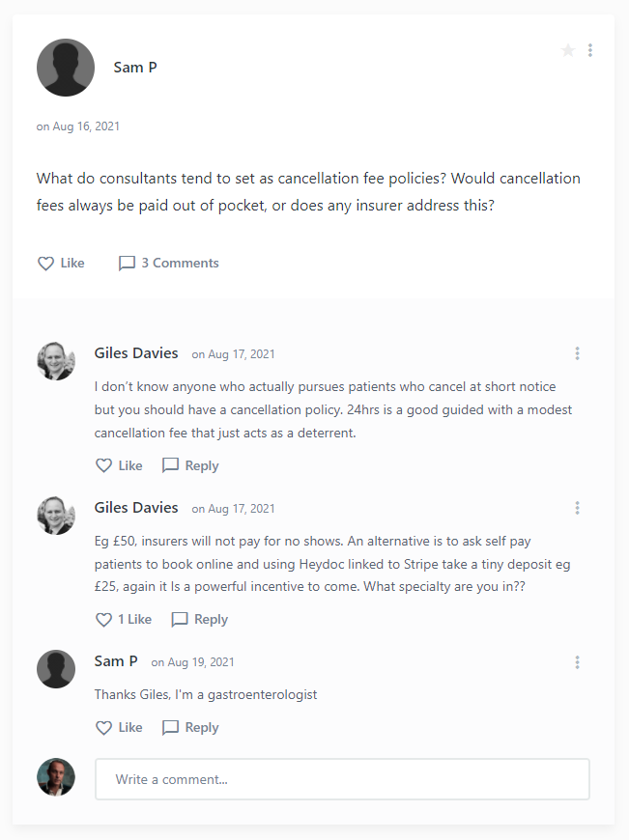Open options for Giles Davies' first comment
The height and width of the screenshot is (840, 629).
577,353
